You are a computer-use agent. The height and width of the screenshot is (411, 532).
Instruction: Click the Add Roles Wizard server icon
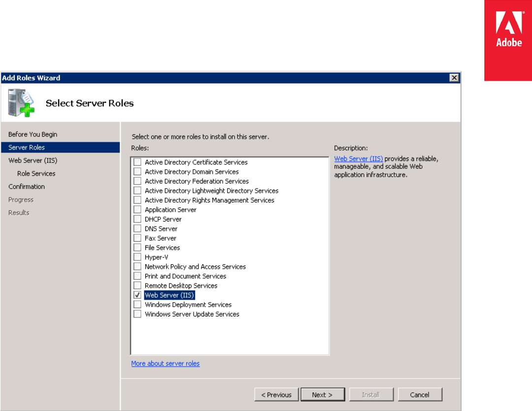coord(21,103)
